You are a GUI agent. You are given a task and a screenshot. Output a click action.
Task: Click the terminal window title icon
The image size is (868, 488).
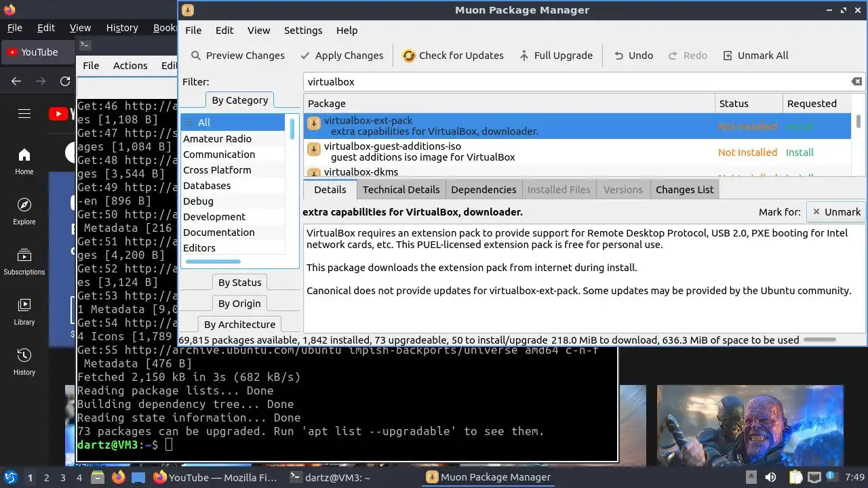[x=85, y=45]
